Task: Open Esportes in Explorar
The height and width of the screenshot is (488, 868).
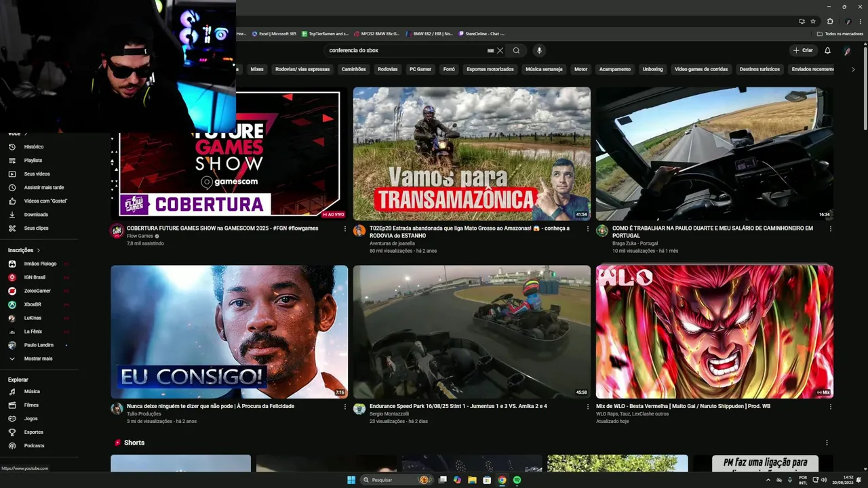Action: 33,432
